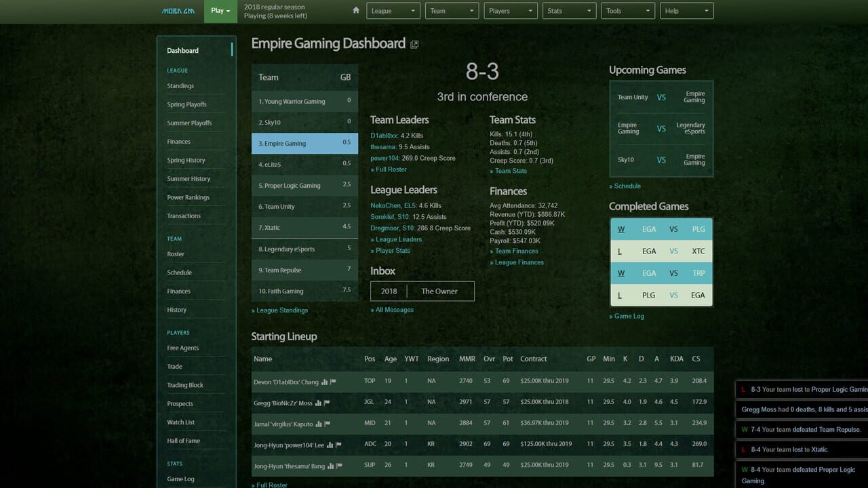This screenshot has height=488, width=868.
Task: Open stats chart icon for Gregg Moss
Action: [319, 403]
